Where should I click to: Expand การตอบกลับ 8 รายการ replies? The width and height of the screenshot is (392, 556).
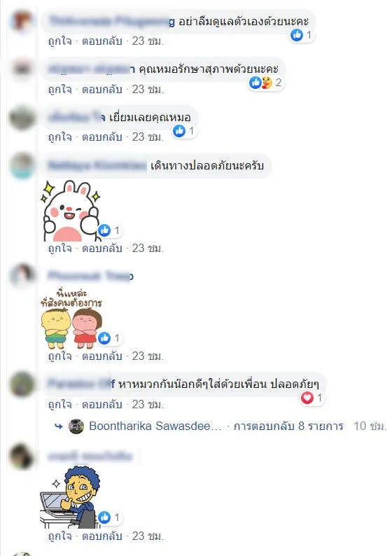pos(288,426)
